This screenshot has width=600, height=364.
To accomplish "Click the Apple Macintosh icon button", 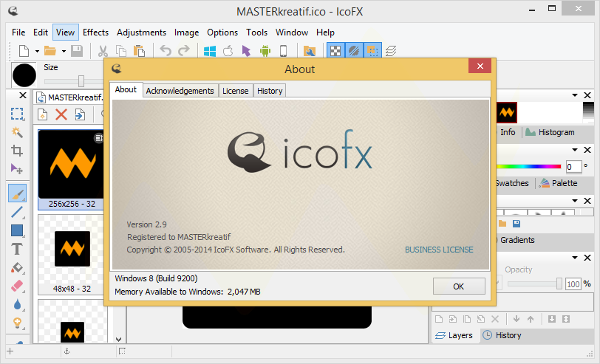I will click(228, 50).
